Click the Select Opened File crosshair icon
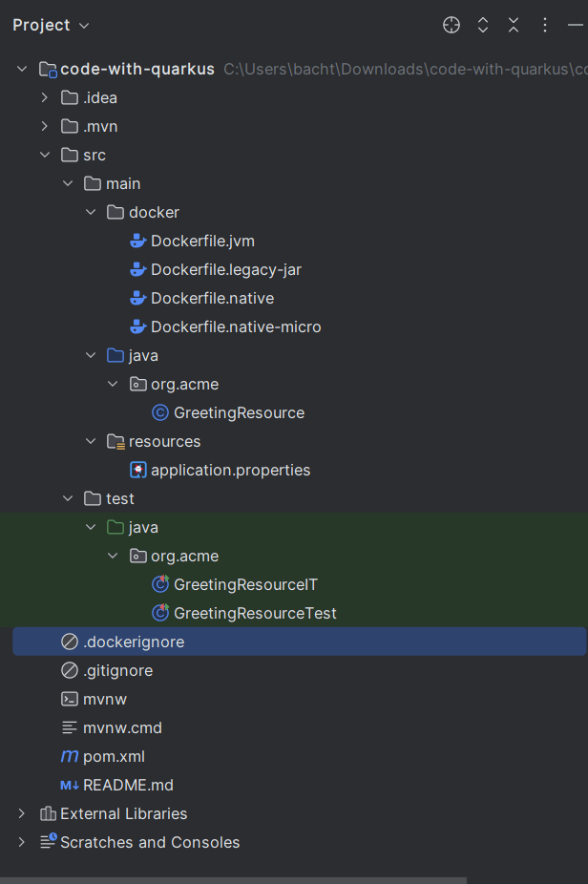This screenshot has width=588, height=884. tap(451, 25)
